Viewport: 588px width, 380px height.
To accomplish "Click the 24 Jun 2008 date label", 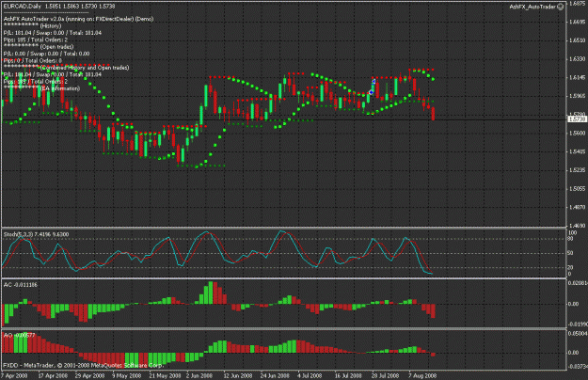I will (x=275, y=375).
